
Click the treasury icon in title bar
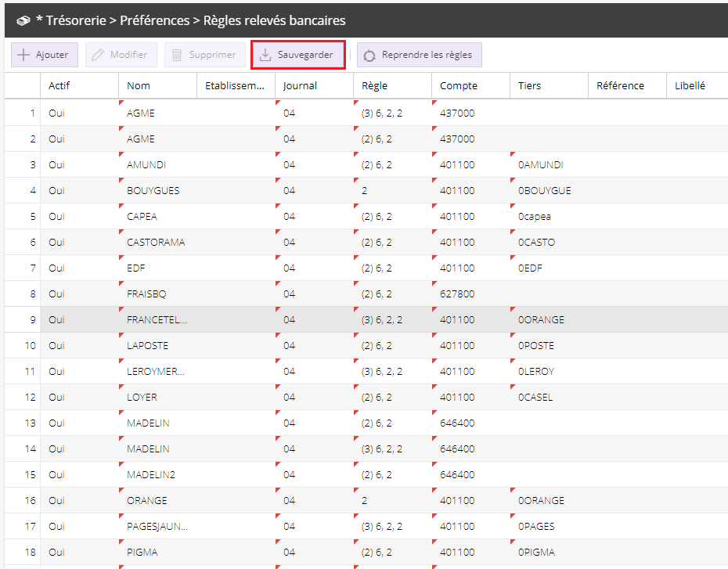pyautogui.click(x=23, y=20)
